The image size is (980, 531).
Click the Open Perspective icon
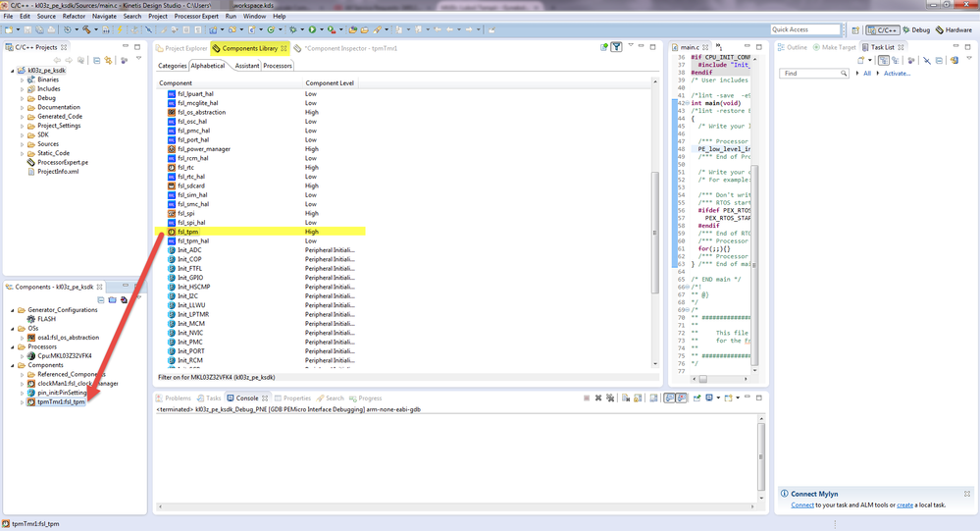click(855, 29)
